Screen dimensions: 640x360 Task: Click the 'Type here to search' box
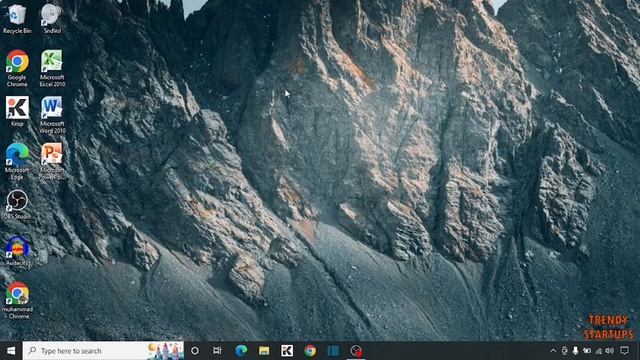[x=103, y=351]
